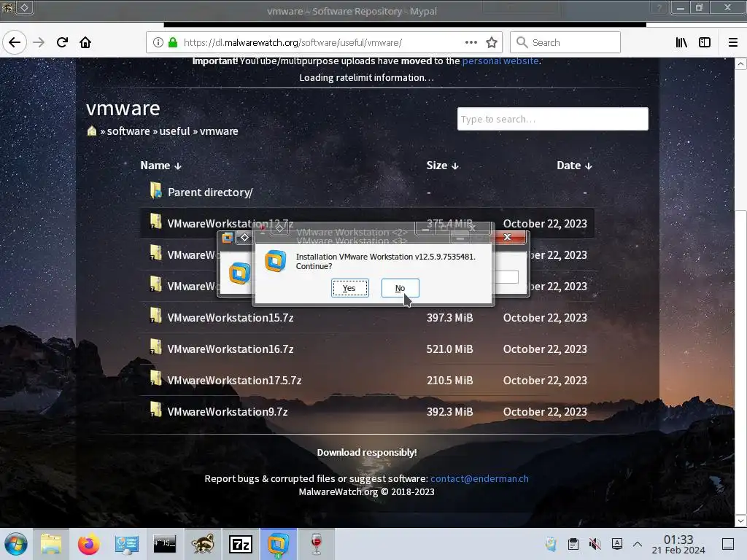Click the home icon in breadcrumb
Image resolution: width=747 pixels, height=560 pixels.
coord(92,131)
